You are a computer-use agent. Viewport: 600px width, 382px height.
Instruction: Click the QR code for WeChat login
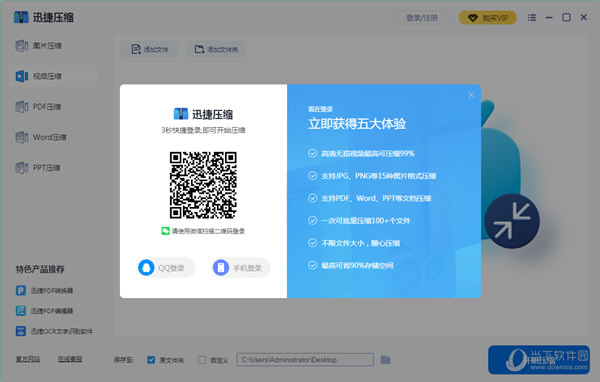(x=203, y=185)
